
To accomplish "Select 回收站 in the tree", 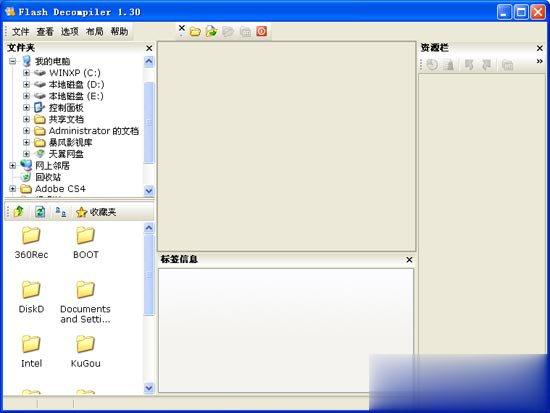I will [x=48, y=177].
